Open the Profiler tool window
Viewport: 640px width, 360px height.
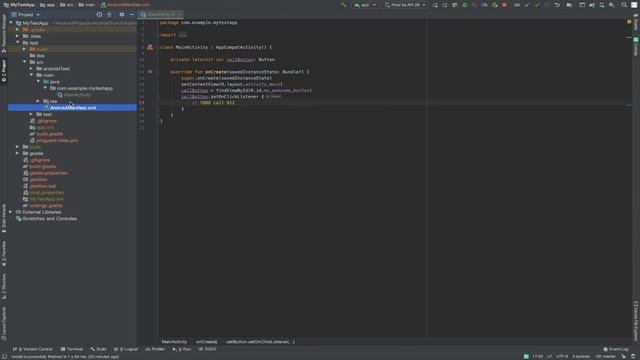[x=155, y=349]
